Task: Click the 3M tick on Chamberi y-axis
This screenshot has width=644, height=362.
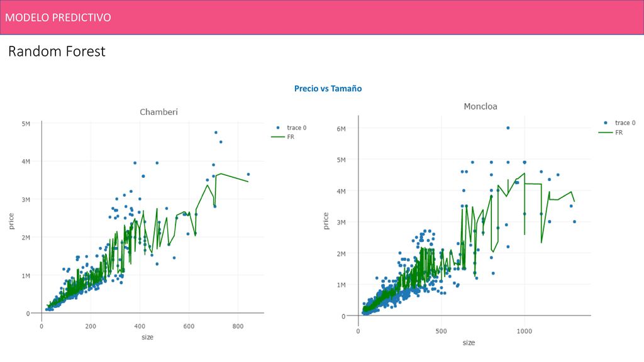Action: [x=26, y=199]
